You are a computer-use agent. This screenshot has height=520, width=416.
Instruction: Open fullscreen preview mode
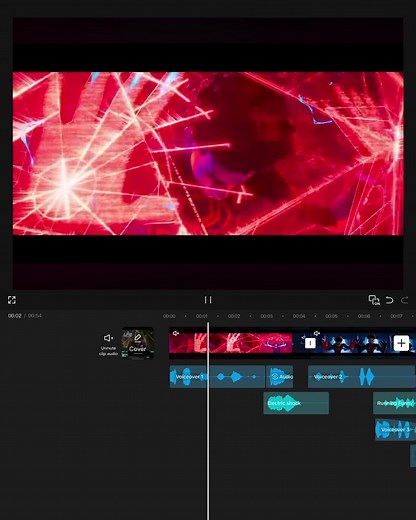tap(12, 300)
